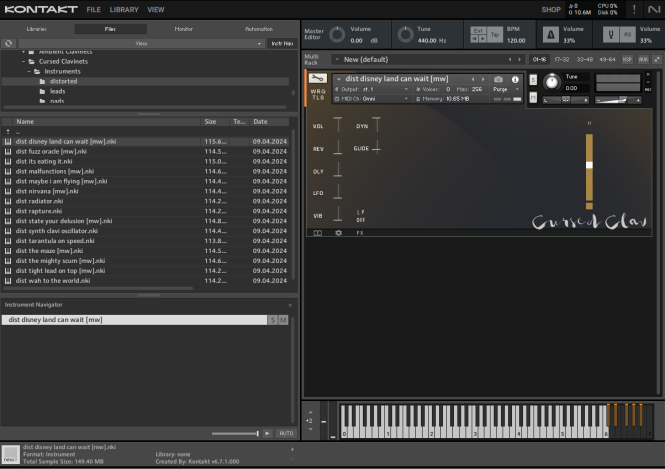The height and width of the screenshot is (469, 665).
Task: Click the wrench edit-instrument icon
Action: pyautogui.click(x=317, y=78)
